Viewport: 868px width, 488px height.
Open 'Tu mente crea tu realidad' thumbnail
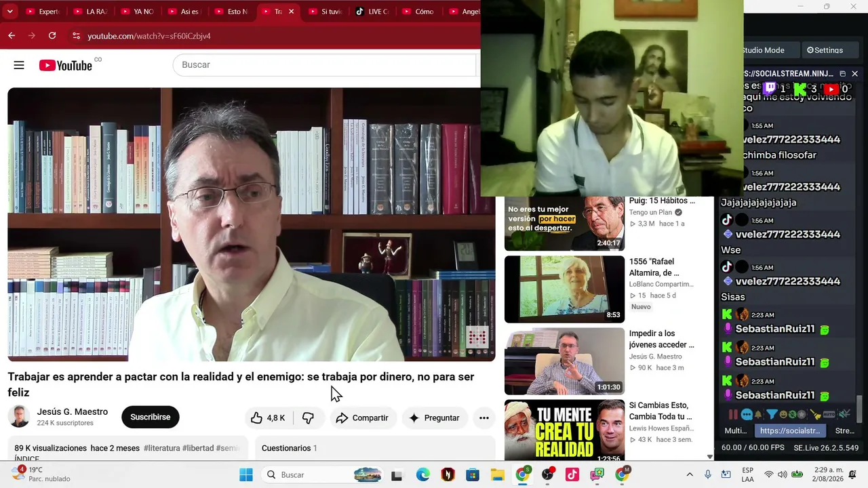(564, 431)
